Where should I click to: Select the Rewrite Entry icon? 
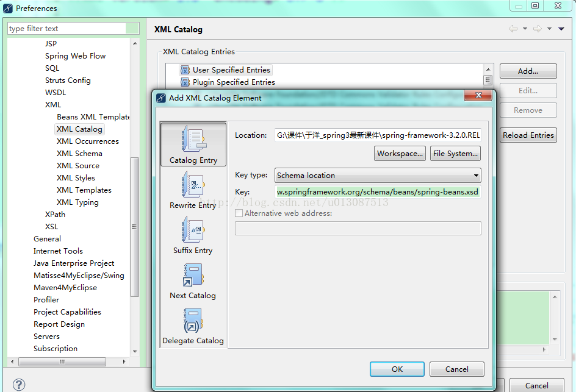pos(193,185)
